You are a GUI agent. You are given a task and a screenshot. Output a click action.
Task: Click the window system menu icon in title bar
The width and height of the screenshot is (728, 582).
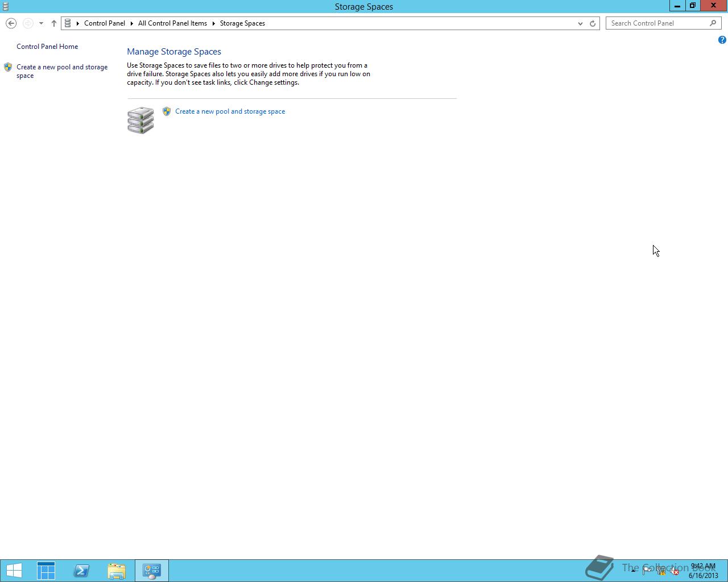(6, 6)
